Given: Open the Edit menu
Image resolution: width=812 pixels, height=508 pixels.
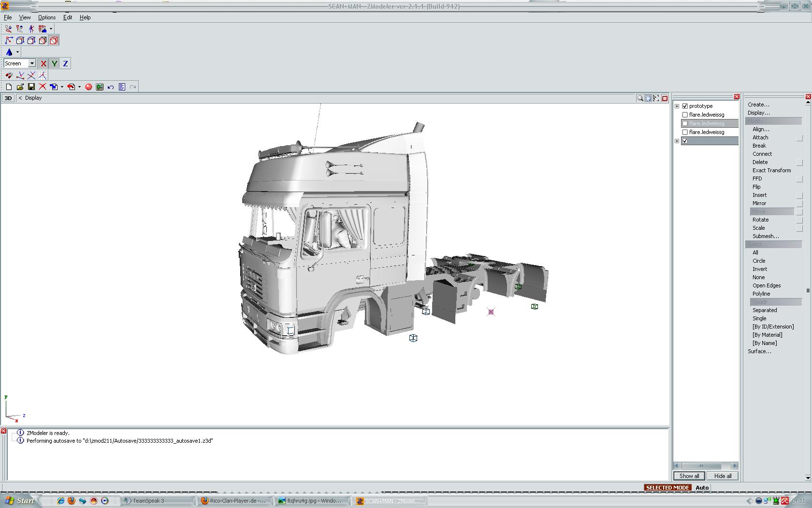Looking at the screenshot, I should tap(68, 17).
